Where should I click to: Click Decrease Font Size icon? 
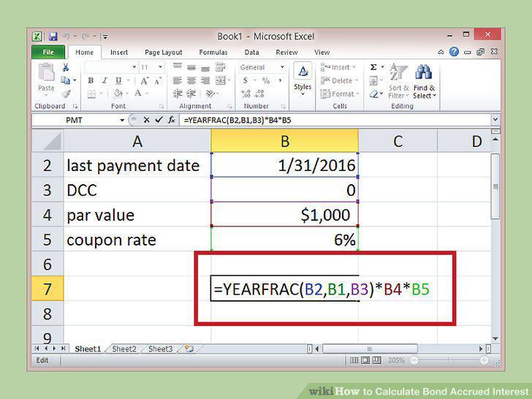tap(158, 80)
